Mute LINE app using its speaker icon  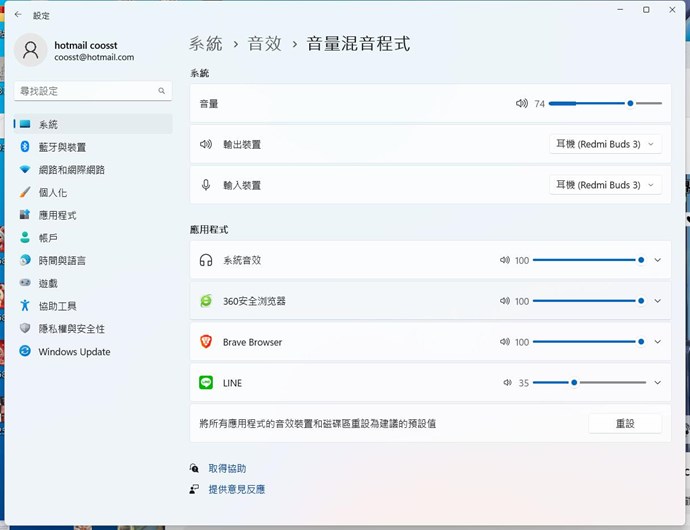[508, 383]
